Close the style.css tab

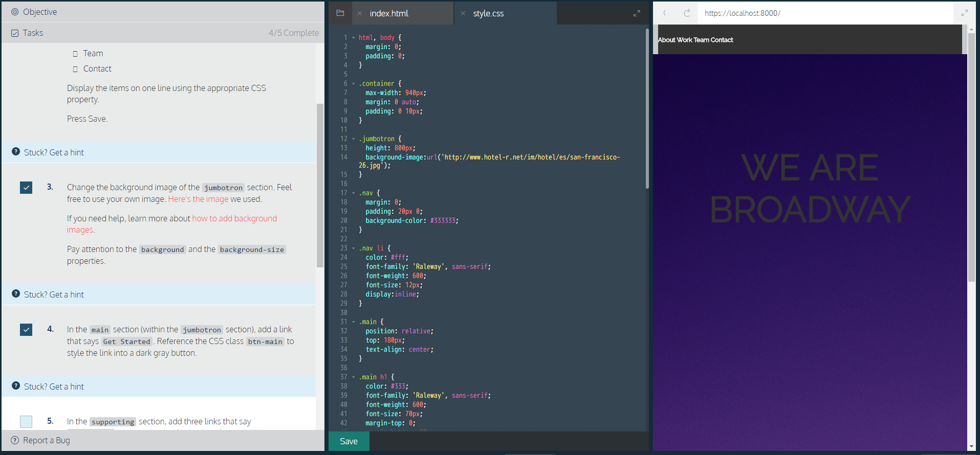(x=463, y=13)
